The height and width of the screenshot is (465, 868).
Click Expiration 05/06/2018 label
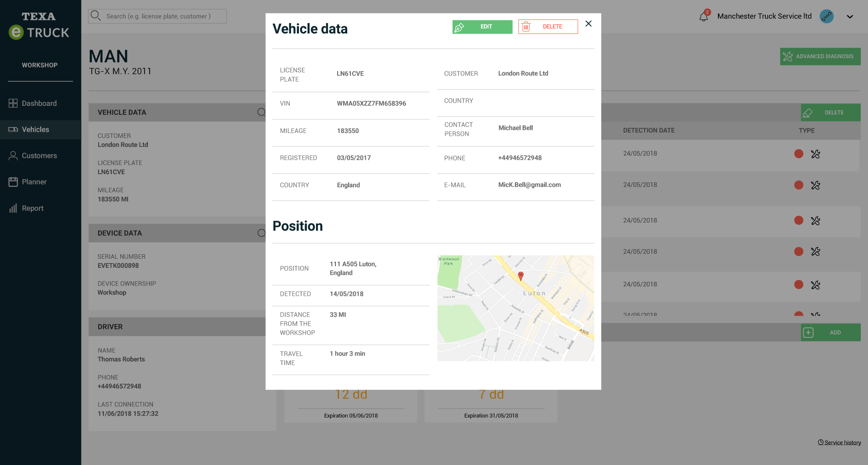(351, 416)
